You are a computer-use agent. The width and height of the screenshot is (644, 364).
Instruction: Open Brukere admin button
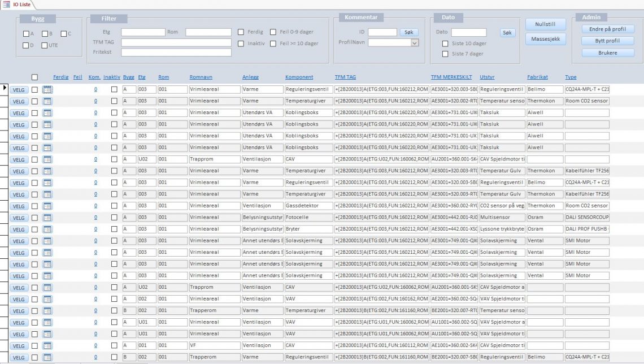[x=607, y=53]
